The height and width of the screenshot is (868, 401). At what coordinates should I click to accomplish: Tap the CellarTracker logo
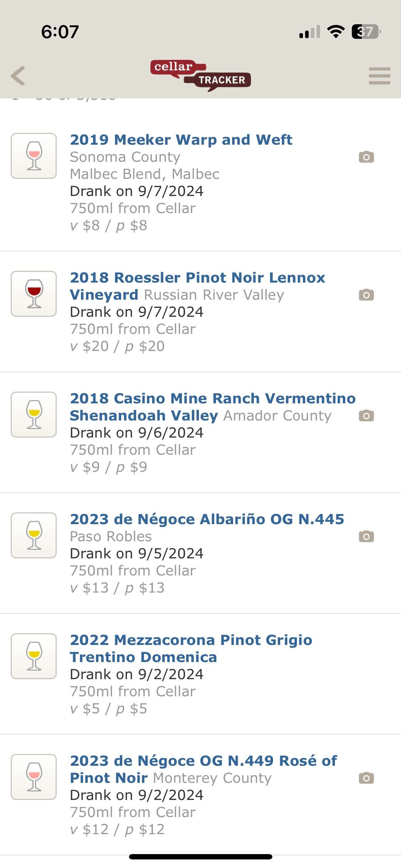[x=201, y=75]
